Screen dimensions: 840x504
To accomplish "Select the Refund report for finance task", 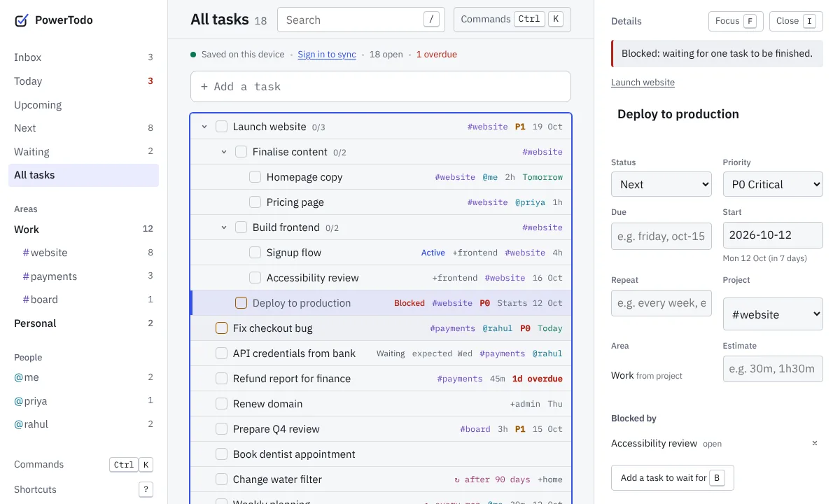I will (x=381, y=379).
